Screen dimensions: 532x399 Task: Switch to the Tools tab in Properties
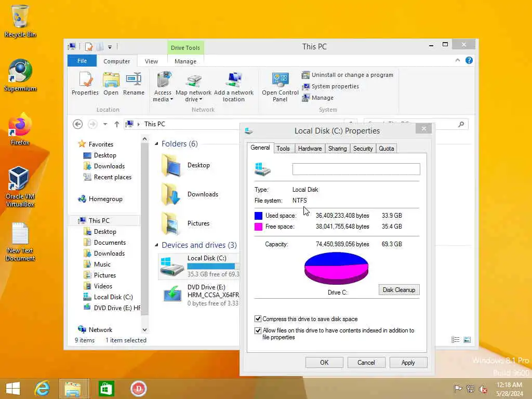[x=283, y=149]
